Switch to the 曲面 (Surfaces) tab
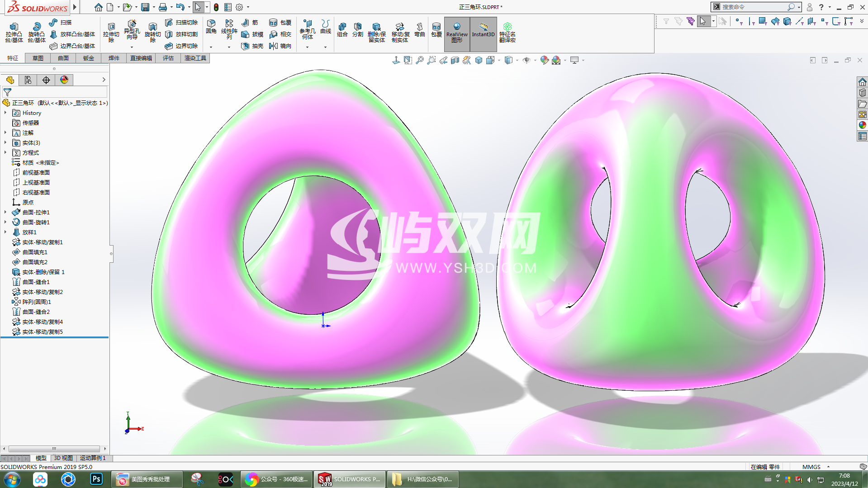Viewport: 868px width, 488px height. [x=63, y=58]
